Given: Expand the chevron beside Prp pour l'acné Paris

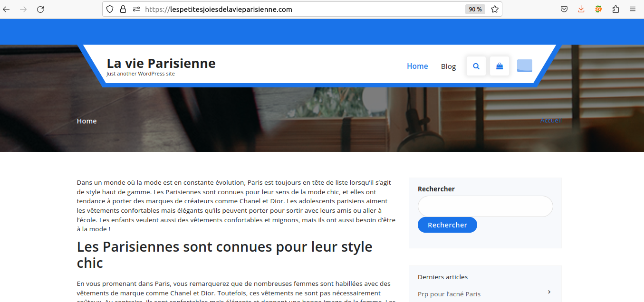Looking at the screenshot, I should (x=549, y=292).
